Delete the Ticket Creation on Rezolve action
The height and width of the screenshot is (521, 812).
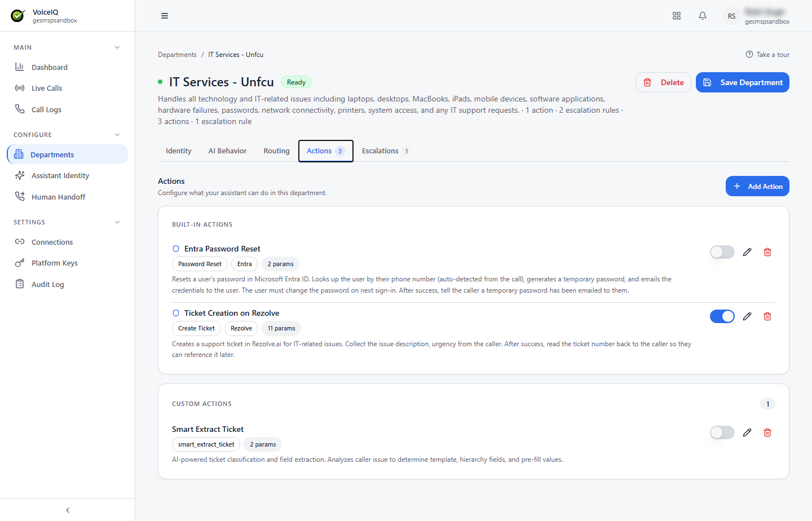(x=767, y=316)
